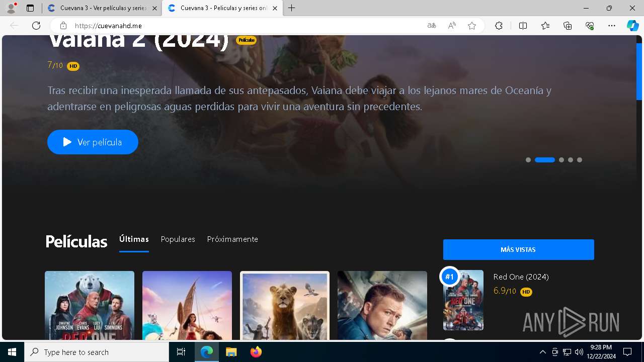Open the notification center
The width and height of the screenshot is (644, 362).
627,352
